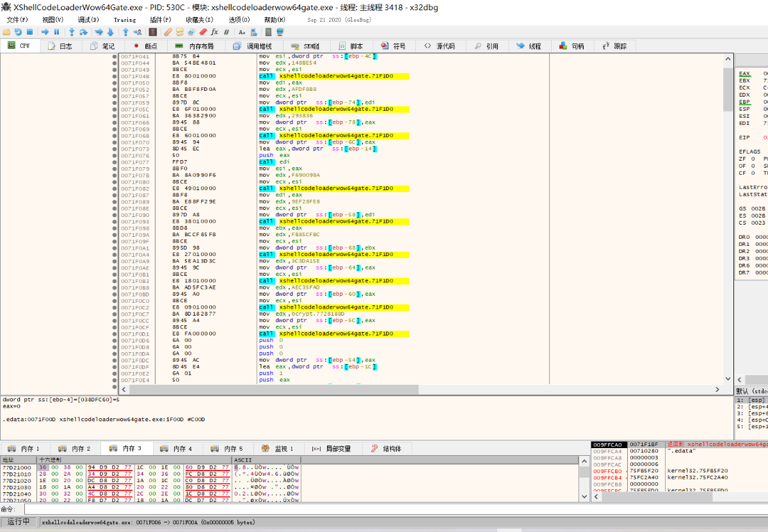
Task: Switch to the SEH链 tab
Action: click(x=306, y=46)
